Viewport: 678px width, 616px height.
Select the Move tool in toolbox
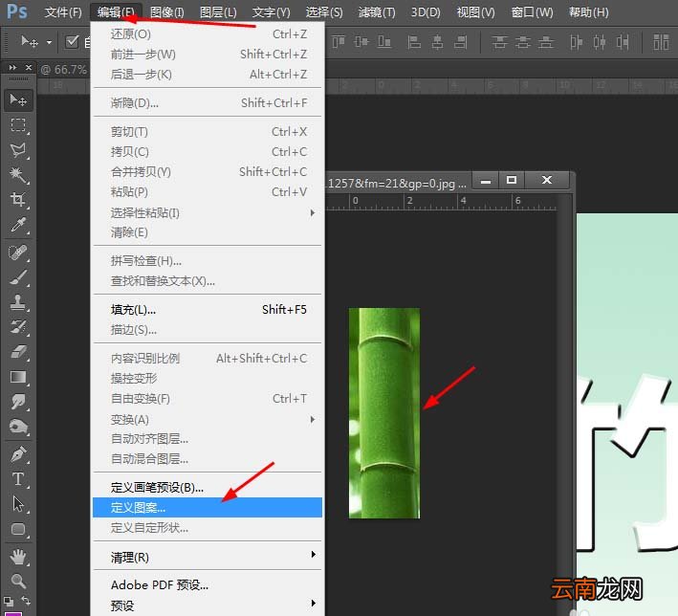click(x=18, y=99)
